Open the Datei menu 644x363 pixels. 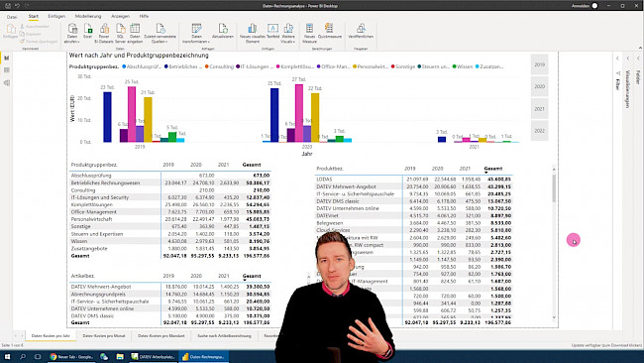(12, 17)
